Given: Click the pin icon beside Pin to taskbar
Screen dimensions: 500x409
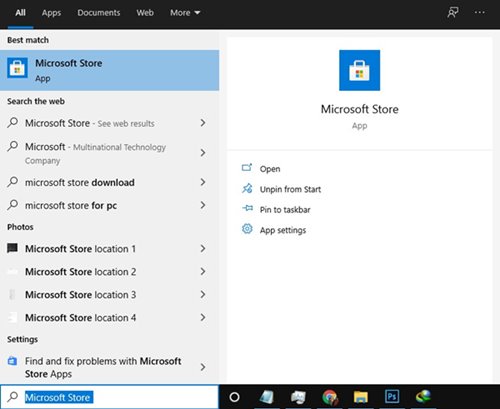Looking at the screenshot, I should pyautogui.click(x=247, y=209).
